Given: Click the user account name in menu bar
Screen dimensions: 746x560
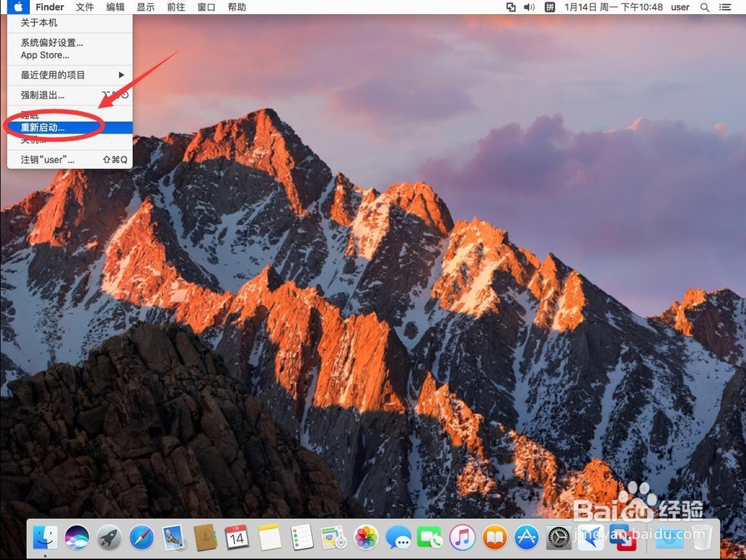Looking at the screenshot, I should (680, 7).
